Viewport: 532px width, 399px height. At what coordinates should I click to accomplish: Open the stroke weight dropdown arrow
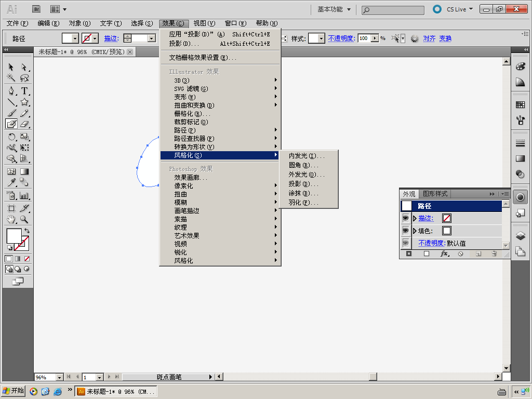(x=152, y=38)
